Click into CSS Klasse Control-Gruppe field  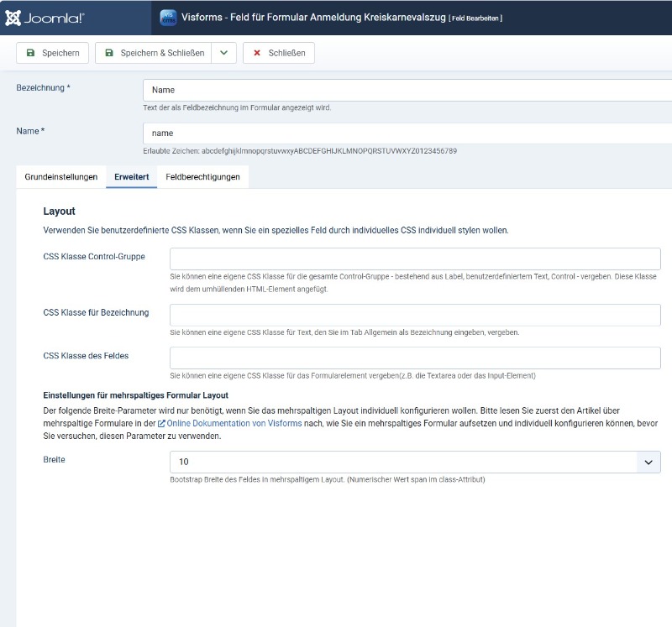tap(415, 259)
